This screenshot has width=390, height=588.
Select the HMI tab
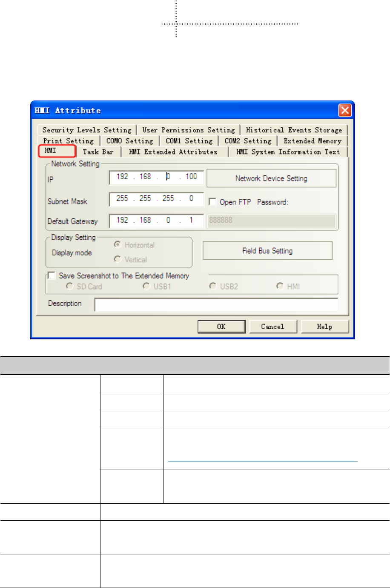[57, 151]
